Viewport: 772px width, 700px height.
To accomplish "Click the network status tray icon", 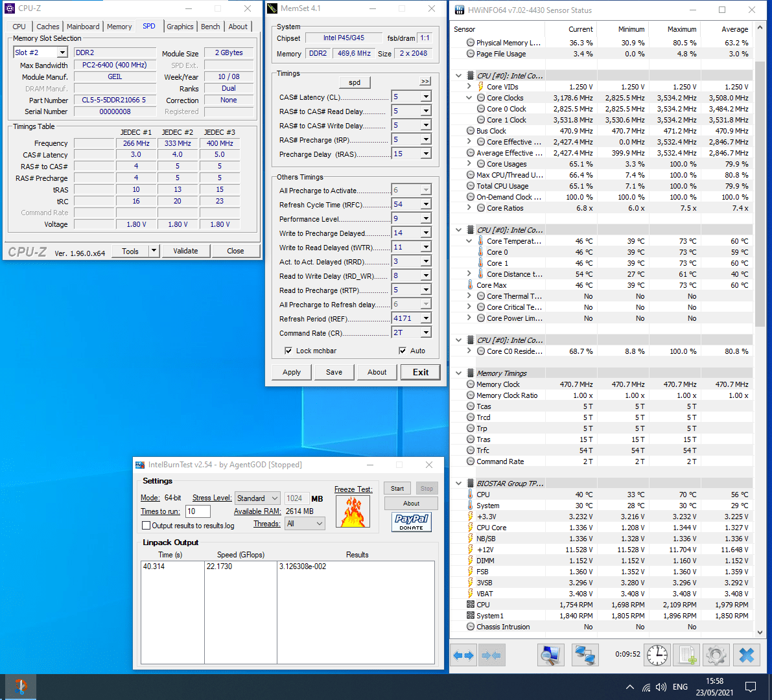I will 646,687.
